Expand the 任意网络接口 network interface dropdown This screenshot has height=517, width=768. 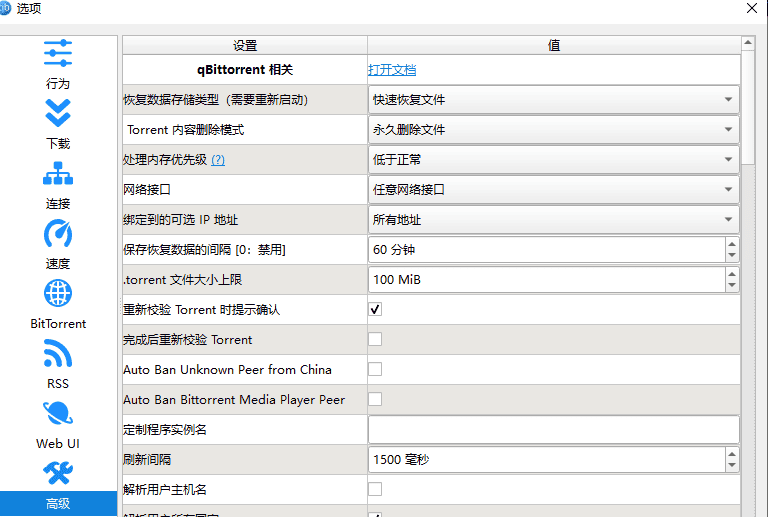point(554,190)
